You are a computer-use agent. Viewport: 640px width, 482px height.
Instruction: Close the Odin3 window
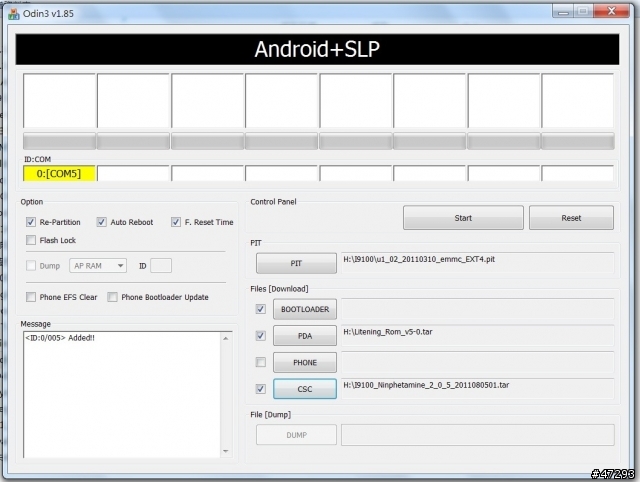click(x=611, y=11)
